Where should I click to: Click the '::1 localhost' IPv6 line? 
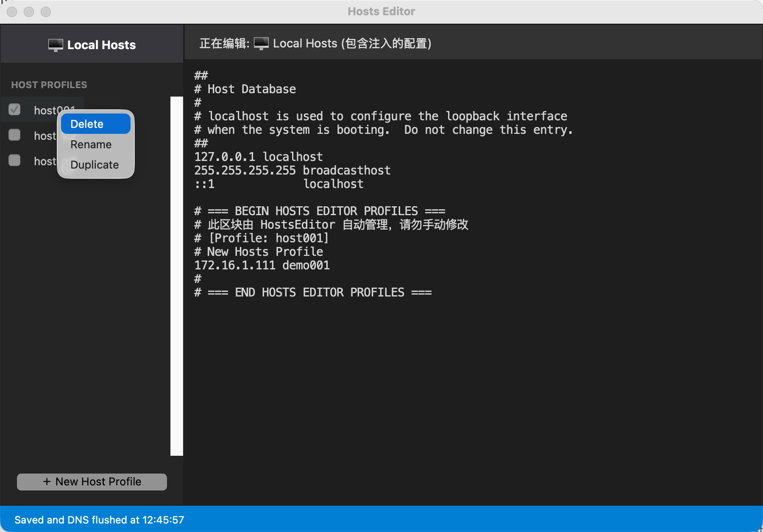coord(279,184)
